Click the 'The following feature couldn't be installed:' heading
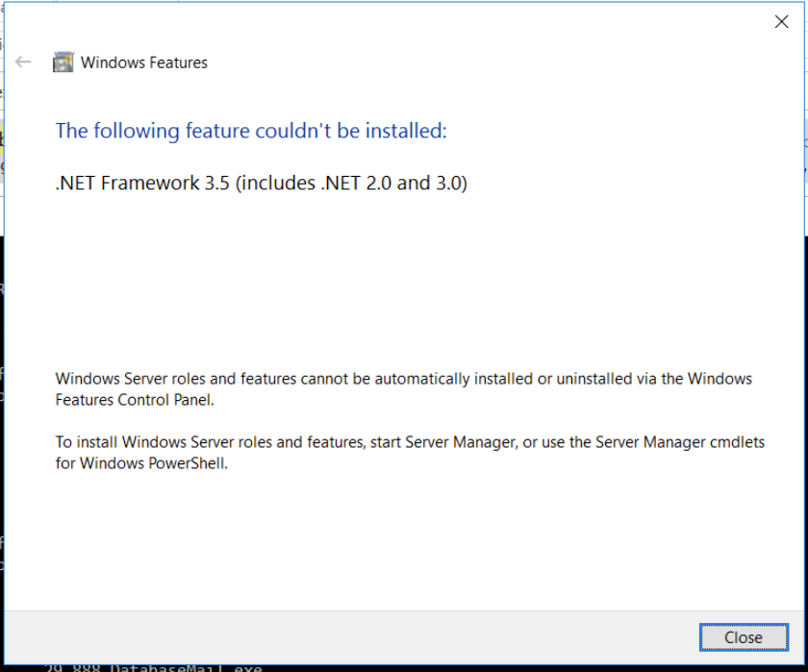 [x=251, y=131]
